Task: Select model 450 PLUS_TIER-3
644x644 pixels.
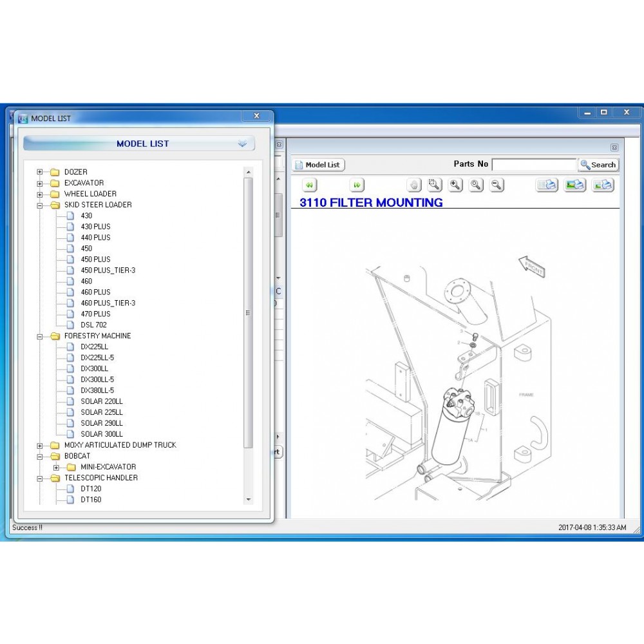Action: [108, 270]
